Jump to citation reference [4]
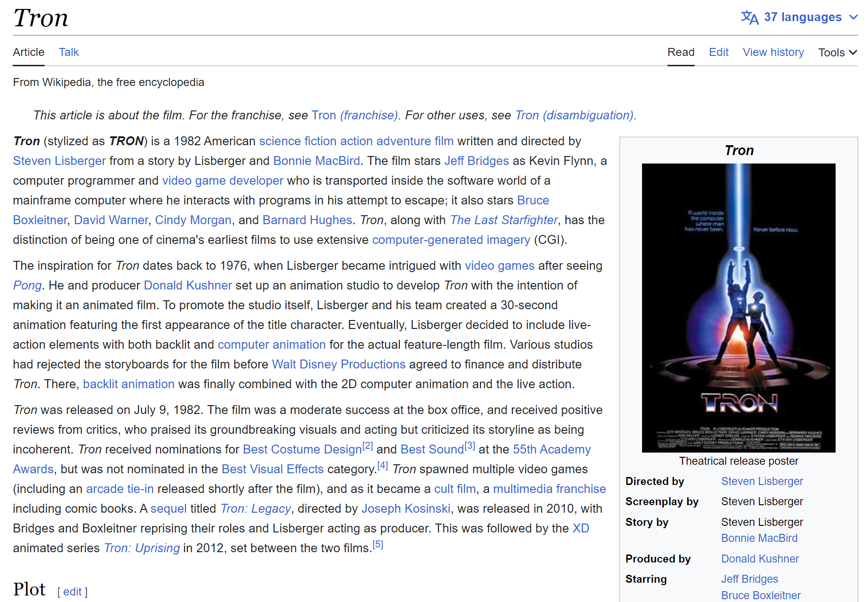 (383, 465)
